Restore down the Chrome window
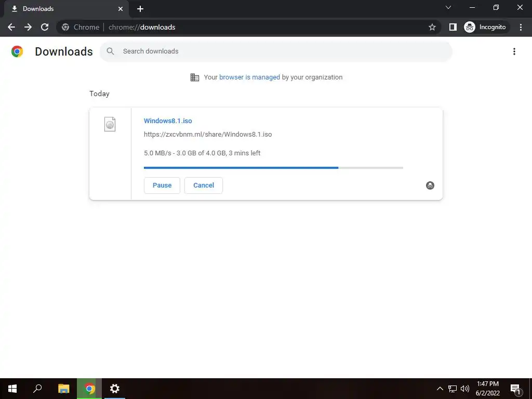This screenshot has width=532, height=399. (496, 7)
